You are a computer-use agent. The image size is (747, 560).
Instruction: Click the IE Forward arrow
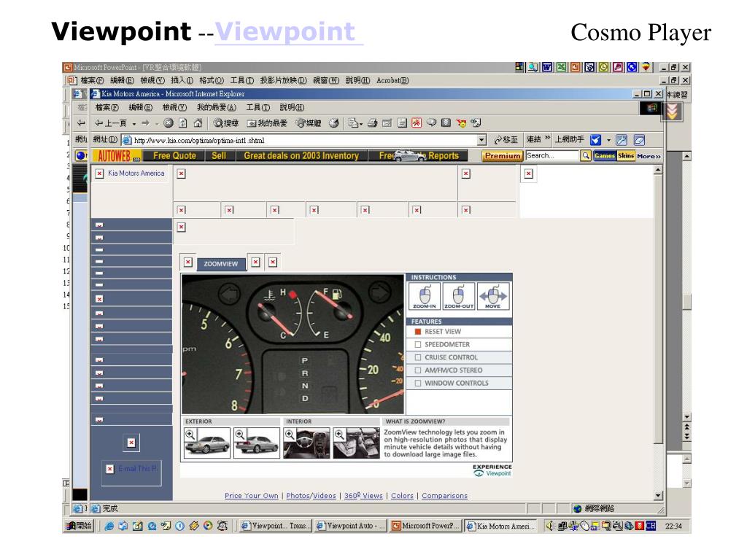click(x=146, y=123)
